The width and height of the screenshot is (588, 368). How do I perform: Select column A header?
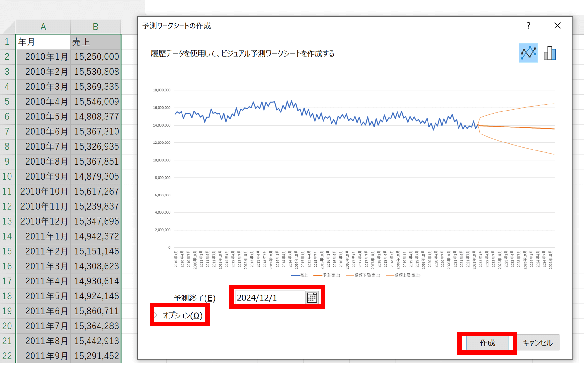43,27
